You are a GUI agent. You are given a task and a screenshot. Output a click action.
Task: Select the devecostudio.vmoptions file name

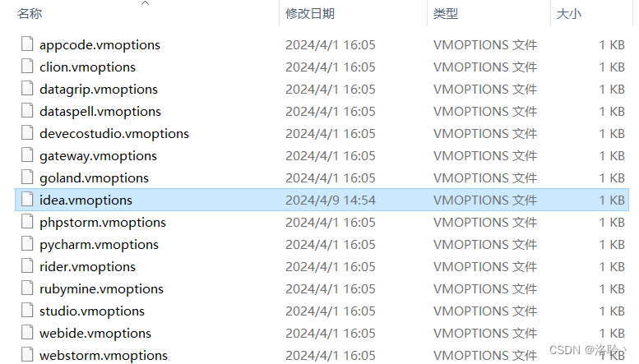pos(114,134)
